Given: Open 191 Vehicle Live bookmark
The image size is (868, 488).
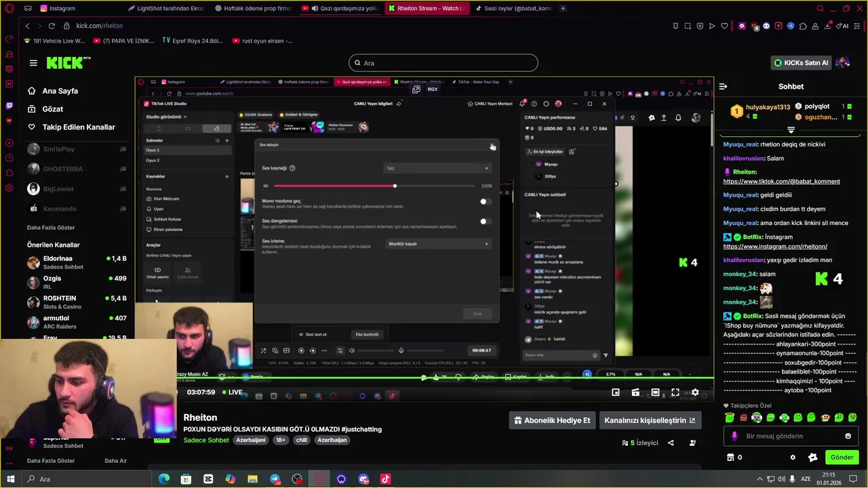Looking at the screenshot, I should [54, 41].
